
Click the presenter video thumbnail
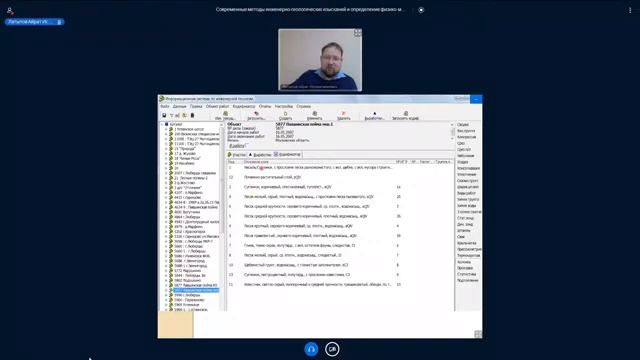[320, 60]
